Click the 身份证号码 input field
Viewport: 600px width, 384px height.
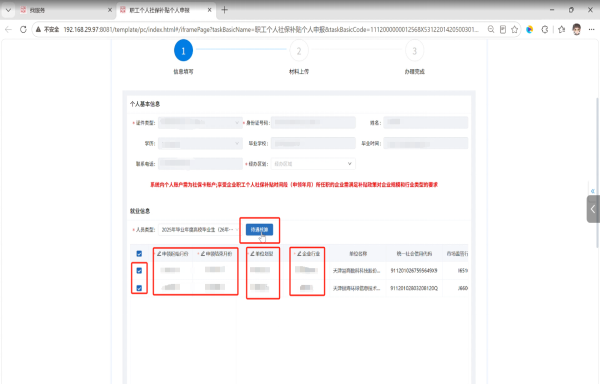point(313,122)
